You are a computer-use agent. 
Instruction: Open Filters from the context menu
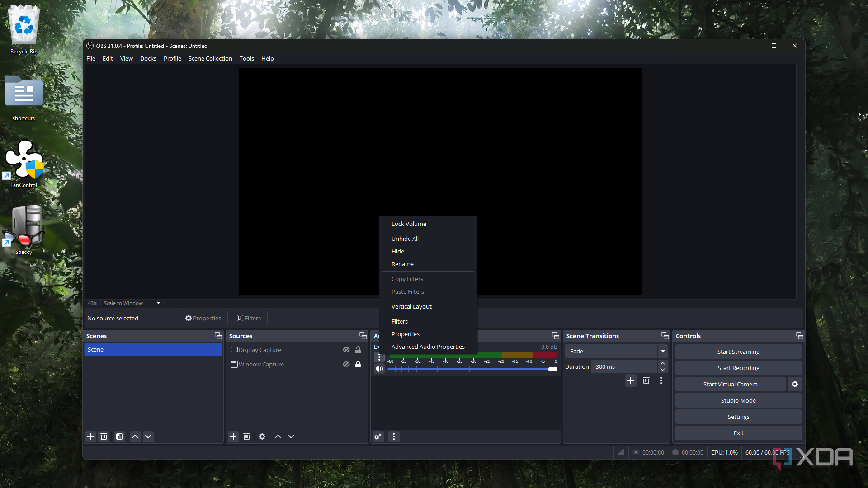[x=428, y=321]
